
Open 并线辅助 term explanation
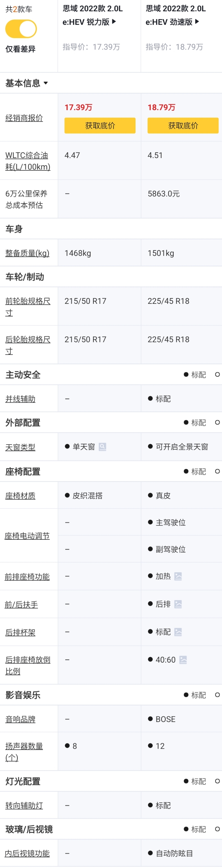point(20,399)
